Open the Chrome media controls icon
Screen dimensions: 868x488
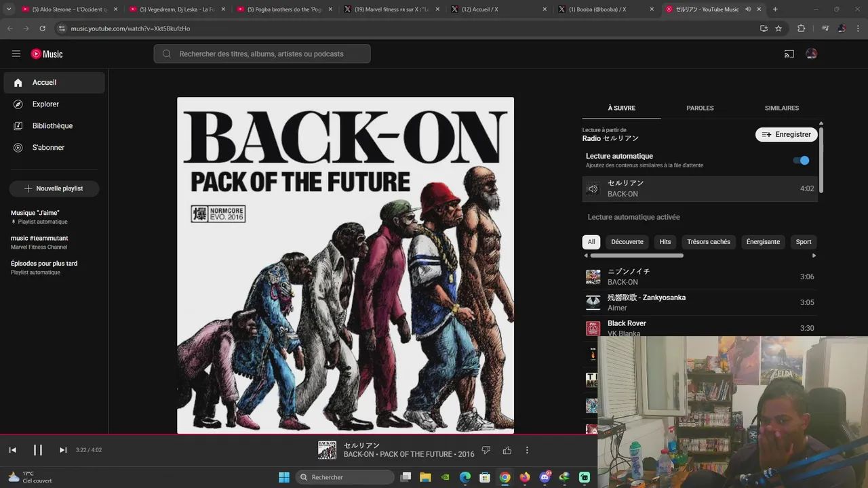point(825,28)
